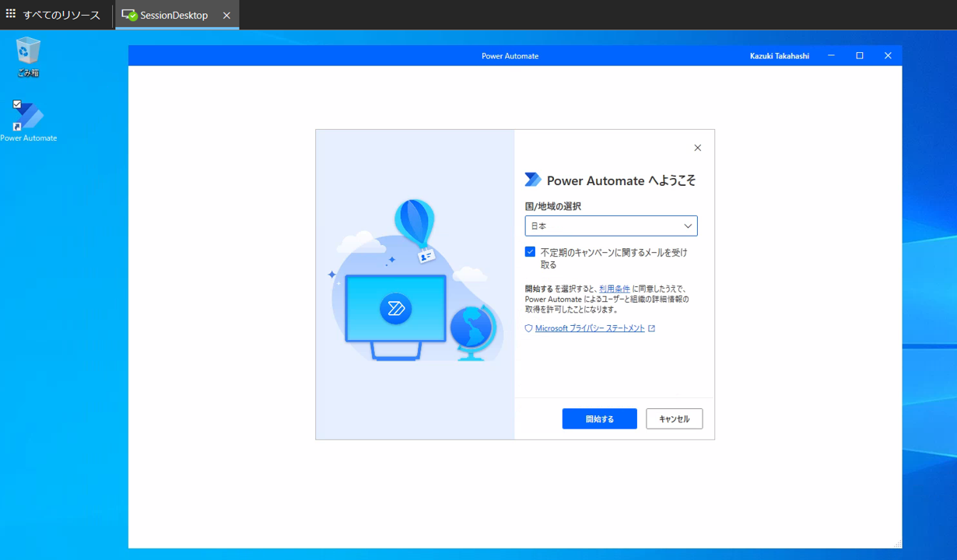Open the ごみ箱 recycle bin

coord(28,53)
